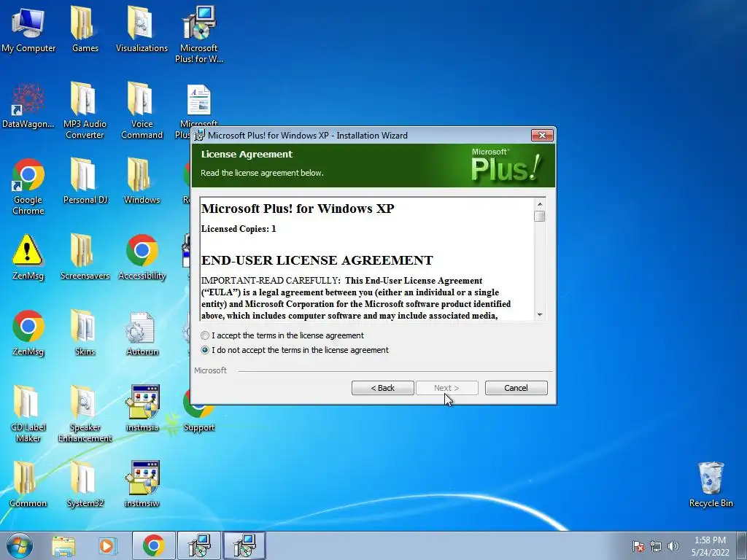The image size is (747, 560).
Task: Click the Next > button in the wizard
Action: click(x=446, y=388)
